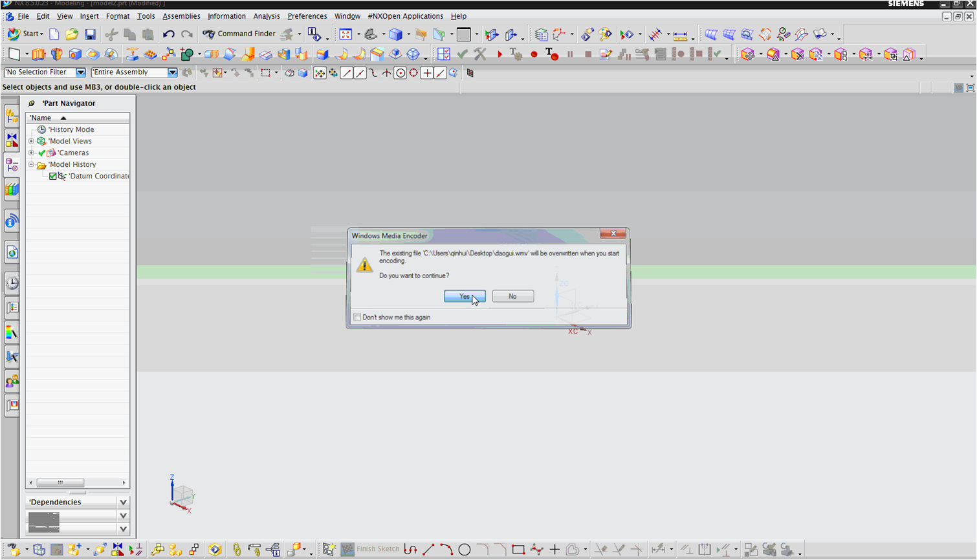The image size is (977, 560).
Task: Open the Analysis menu
Action: [x=267, y=16]
